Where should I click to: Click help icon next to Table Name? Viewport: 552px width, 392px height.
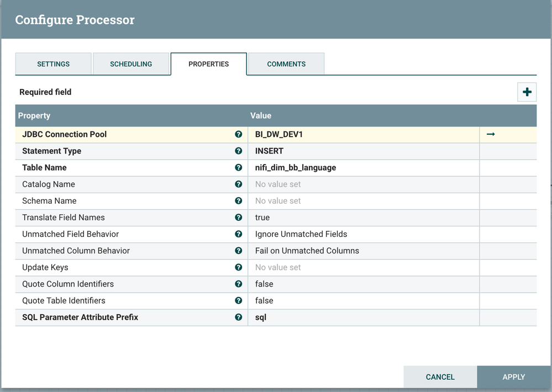238,167
